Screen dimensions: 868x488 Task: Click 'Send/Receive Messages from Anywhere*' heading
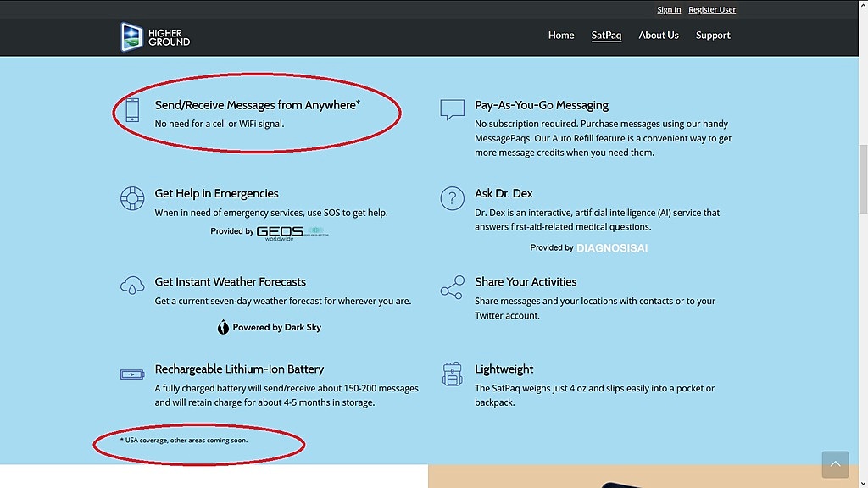pos(258,105)
